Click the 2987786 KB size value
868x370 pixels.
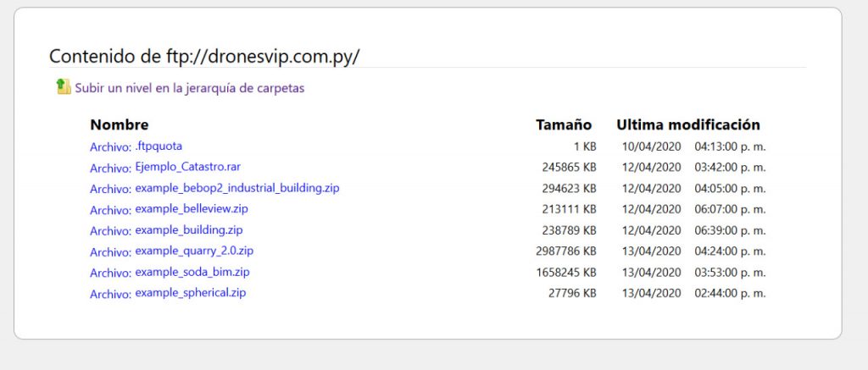pos(566,251)
